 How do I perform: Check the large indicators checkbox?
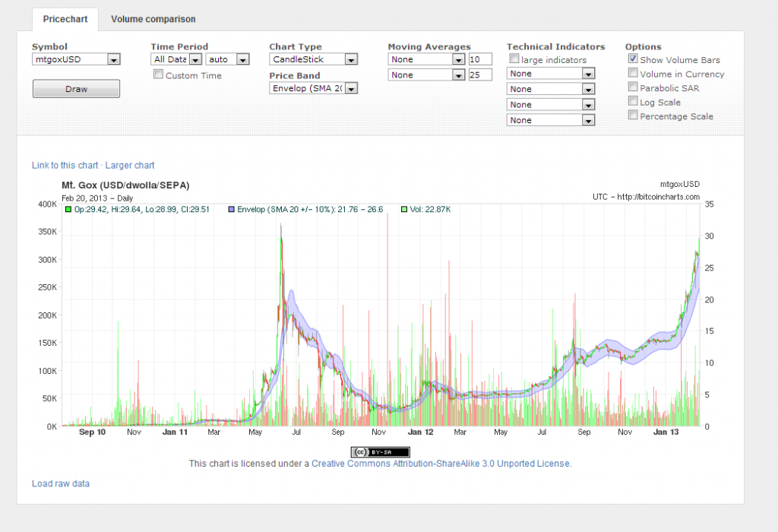click(x=514, y=59)
